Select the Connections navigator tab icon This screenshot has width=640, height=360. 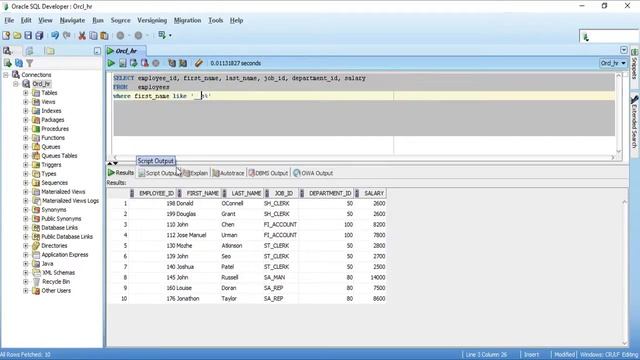point(7,51)
